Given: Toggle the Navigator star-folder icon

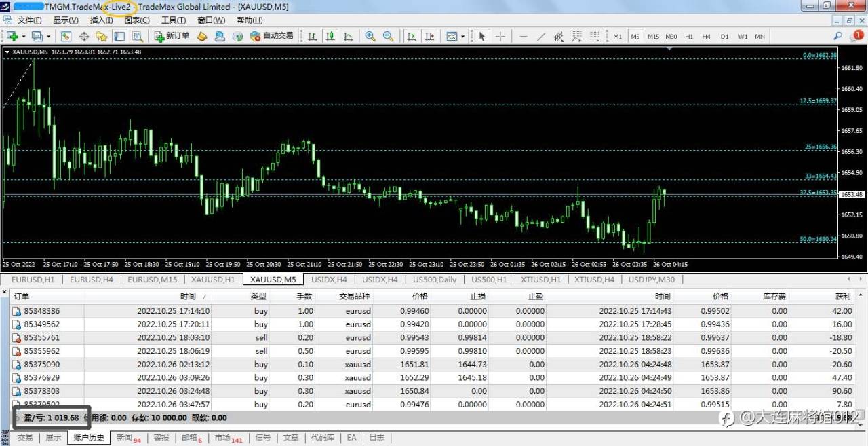Looking at the screenshot, I should click(x=102, y=36).
